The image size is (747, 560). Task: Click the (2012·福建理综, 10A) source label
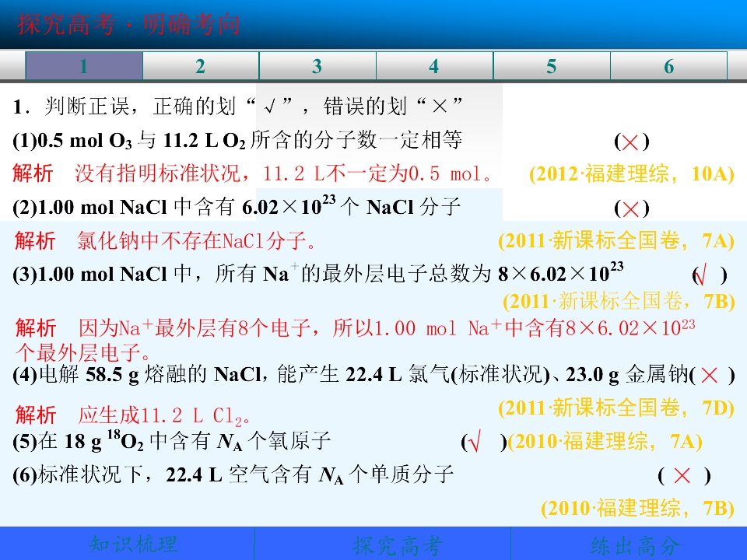[x=632, y=173]
